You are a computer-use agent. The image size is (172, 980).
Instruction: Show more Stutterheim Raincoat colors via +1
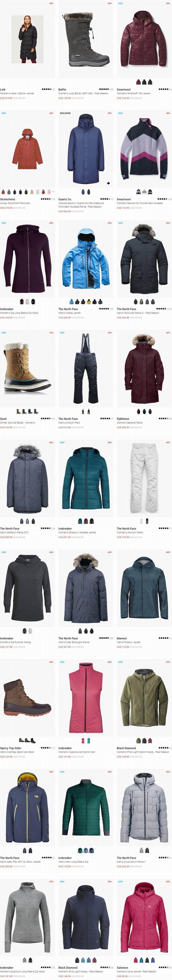[x=53, y=192]
